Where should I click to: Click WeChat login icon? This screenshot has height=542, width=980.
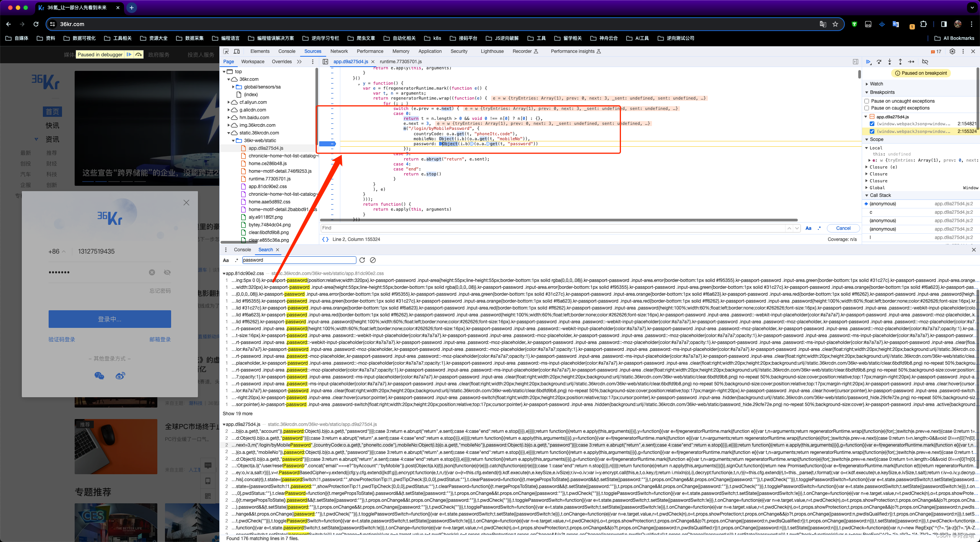click(99, 376)
